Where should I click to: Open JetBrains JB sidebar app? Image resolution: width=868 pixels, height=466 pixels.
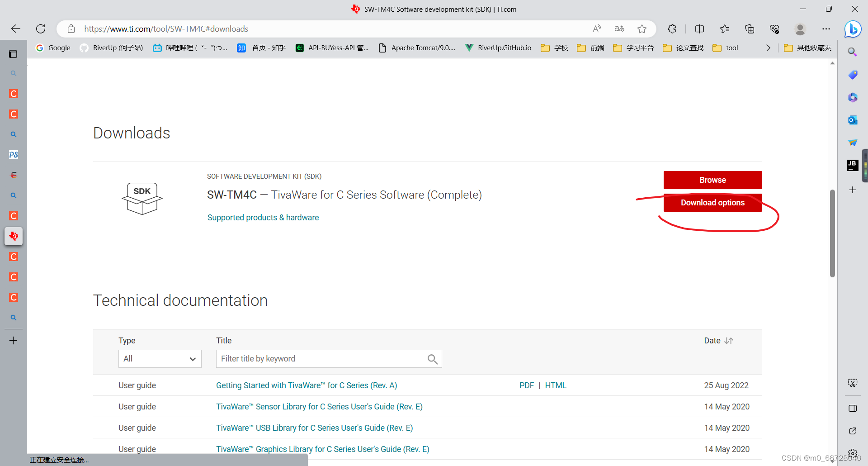coord(853,165)
